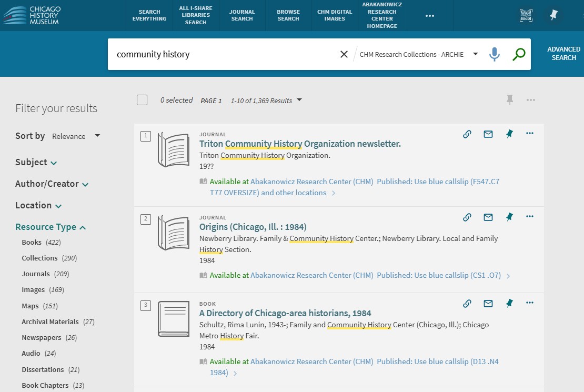Open A Directory of Chicago-area historians, 1984
The image size is (584, 392).
285,314
